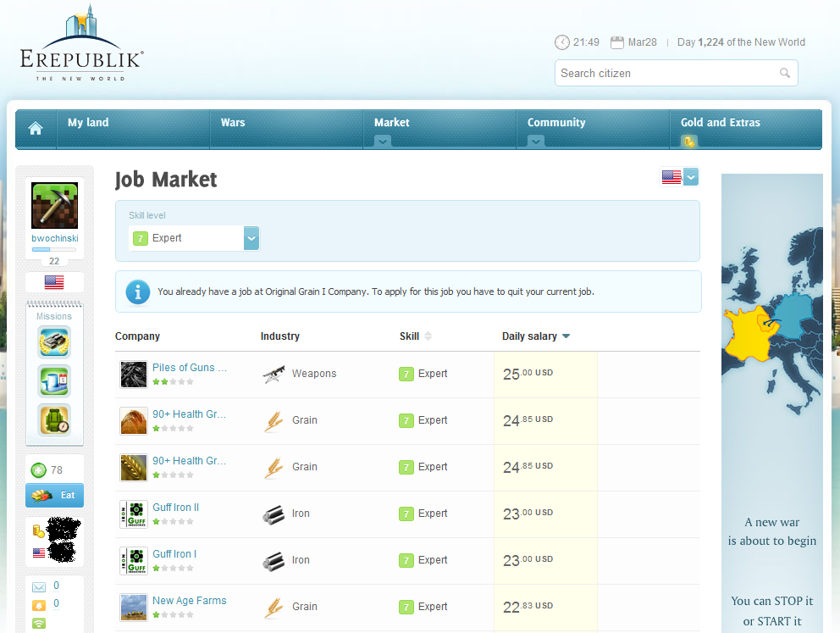Sort by the Daily salary column
840x633 pixels.
[x=536, y=336]
